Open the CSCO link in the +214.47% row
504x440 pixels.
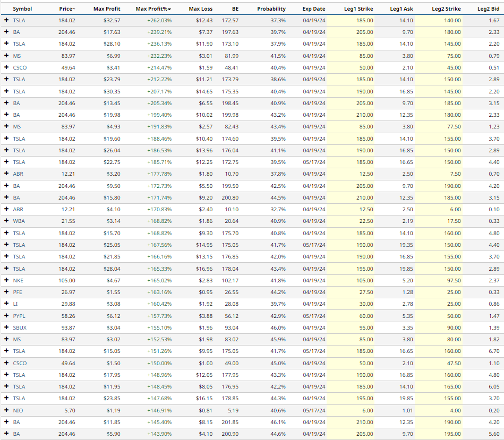tap(20, 67)
